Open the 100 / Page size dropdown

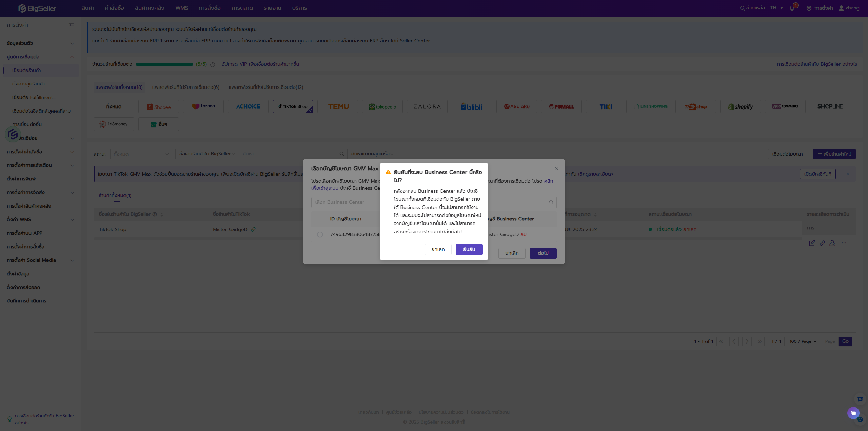pos(803,341)
